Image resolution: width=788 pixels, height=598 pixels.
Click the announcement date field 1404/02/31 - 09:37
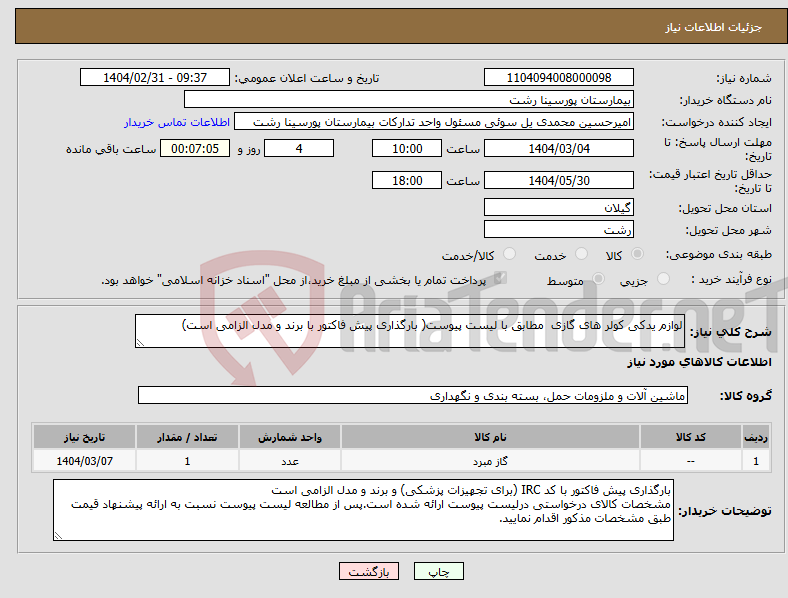pos(155,77)
